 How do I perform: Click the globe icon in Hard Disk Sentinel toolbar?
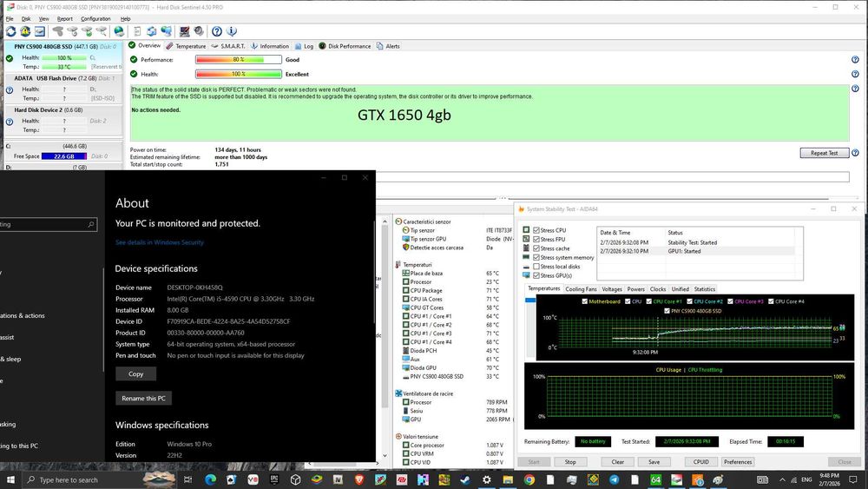(119, 31)
